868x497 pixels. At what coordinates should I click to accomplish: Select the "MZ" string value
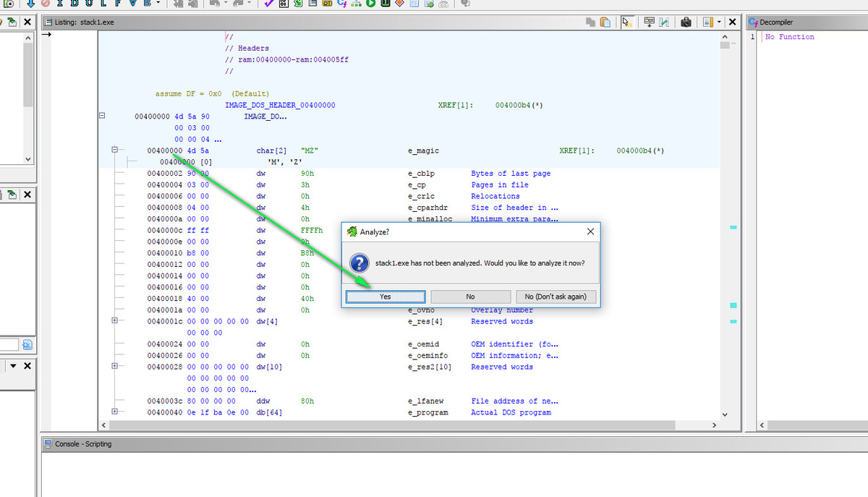pyautogui.click(x=310, y=150)
